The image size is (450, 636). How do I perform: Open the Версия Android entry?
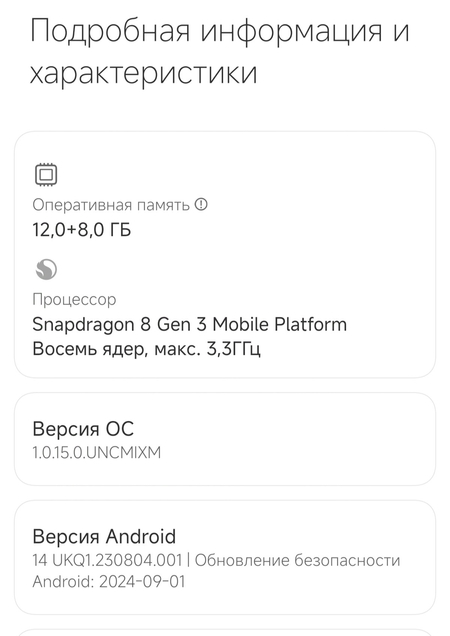tap(225, 558)
